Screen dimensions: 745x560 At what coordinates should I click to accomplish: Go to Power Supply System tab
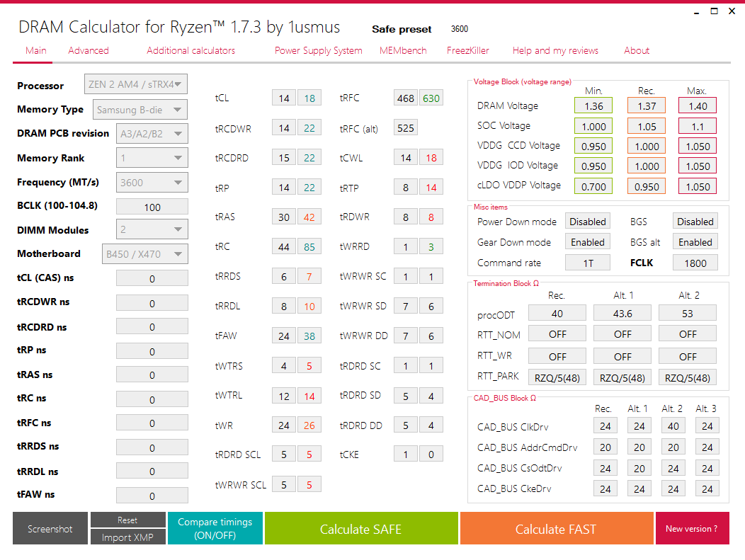[319, 50]
